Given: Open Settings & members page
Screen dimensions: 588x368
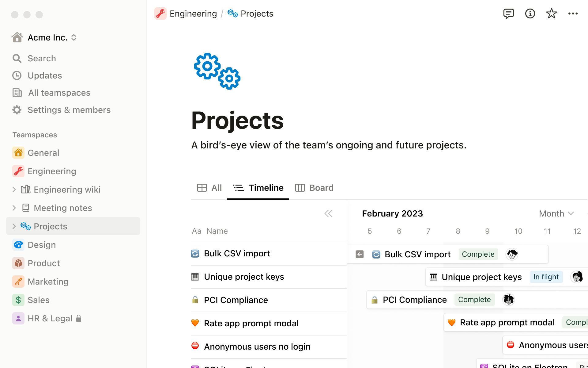Looking at the screenshot, I should pos(69,109).
